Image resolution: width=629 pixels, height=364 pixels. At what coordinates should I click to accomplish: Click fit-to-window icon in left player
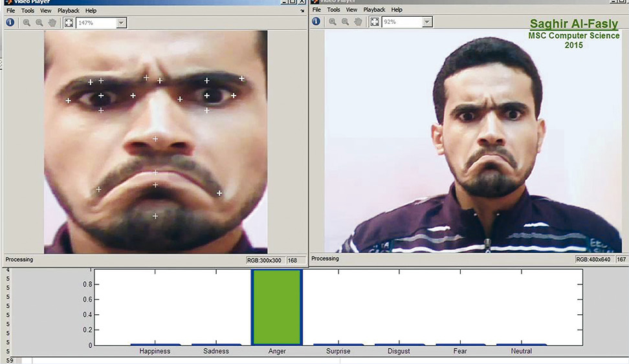coord(69,23)
